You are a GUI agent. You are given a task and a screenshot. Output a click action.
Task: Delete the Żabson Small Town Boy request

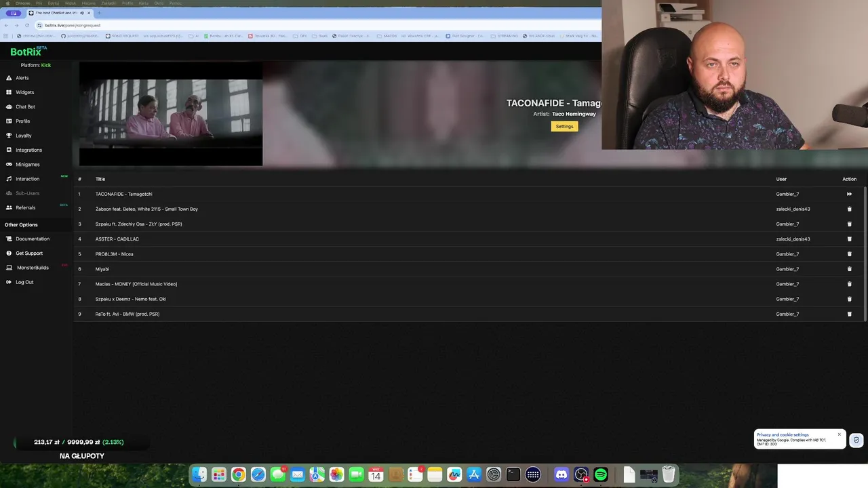point(849,209)
